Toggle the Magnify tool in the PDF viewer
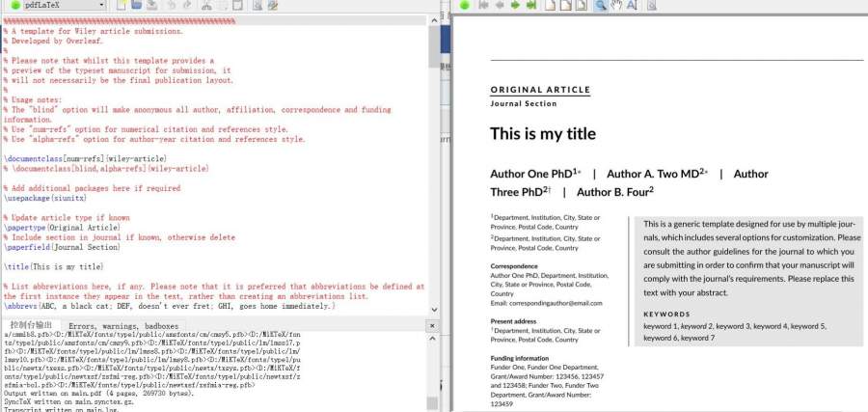 coord(600,6)
